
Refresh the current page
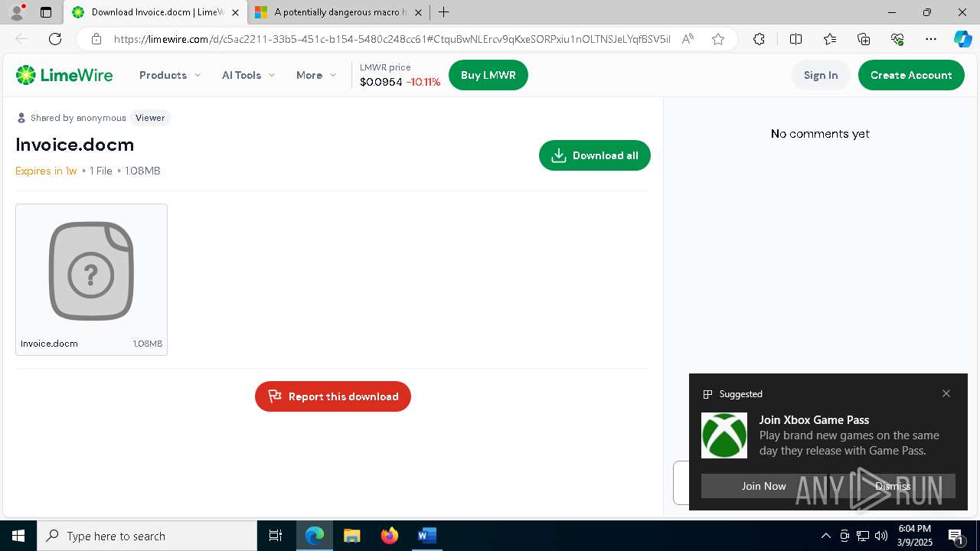click(x=55, y=39)
